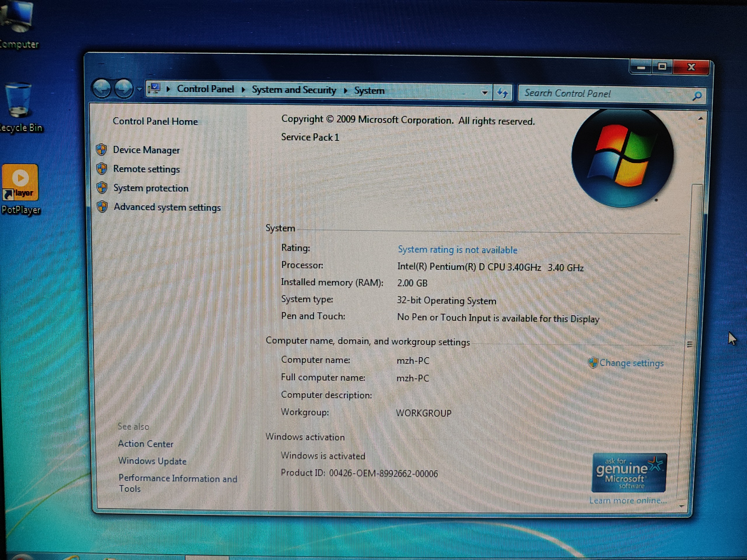Screen dimensions: 747x560
Task: Navigate to System and Security breadcrumb
Action: [294, 90]
